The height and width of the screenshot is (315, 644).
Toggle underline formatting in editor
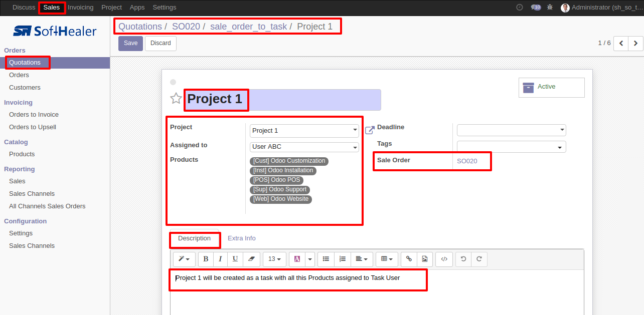point(235,259)
